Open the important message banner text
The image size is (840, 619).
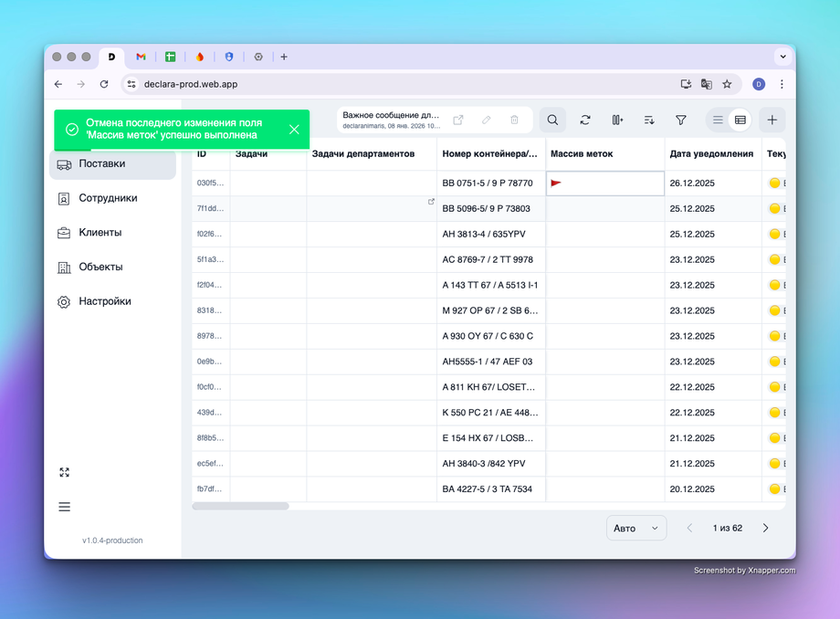391,120
